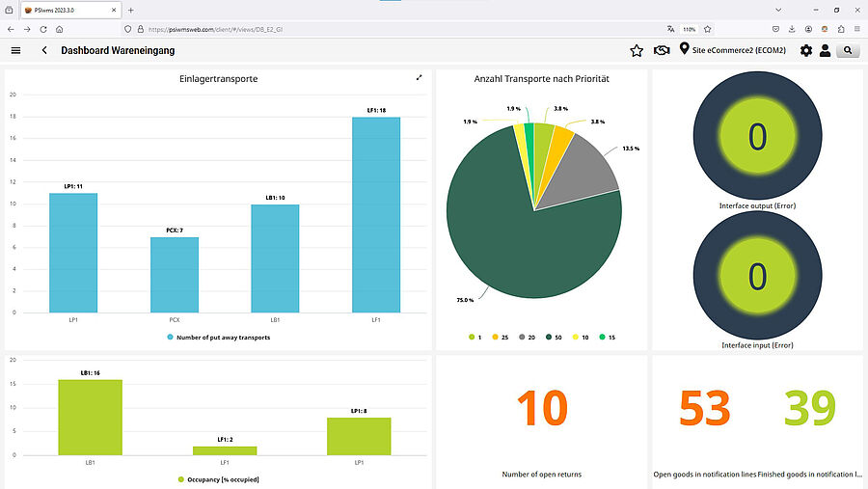Toggle the Occupancy legend entry
868x489 pixels.
click(218, 479)
